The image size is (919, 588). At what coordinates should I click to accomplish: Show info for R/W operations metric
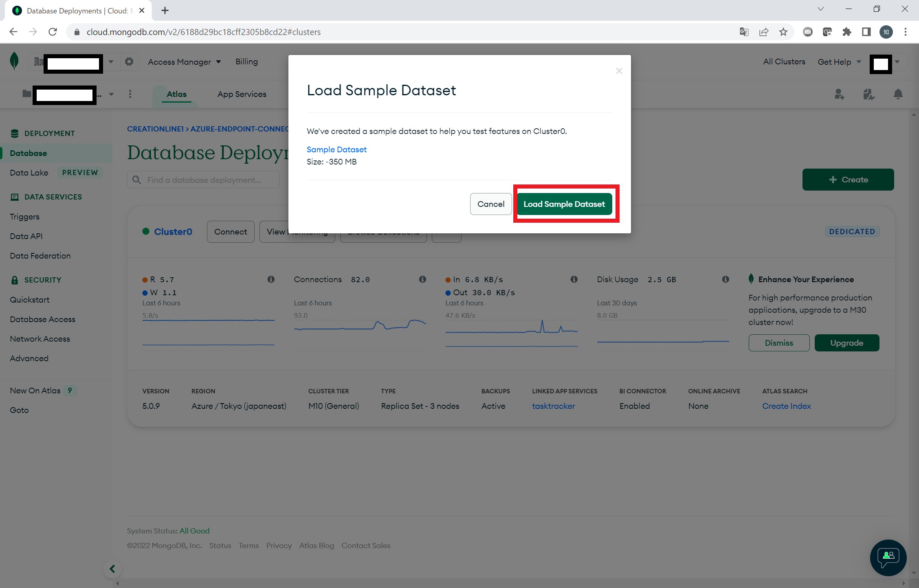pos(271,279)
